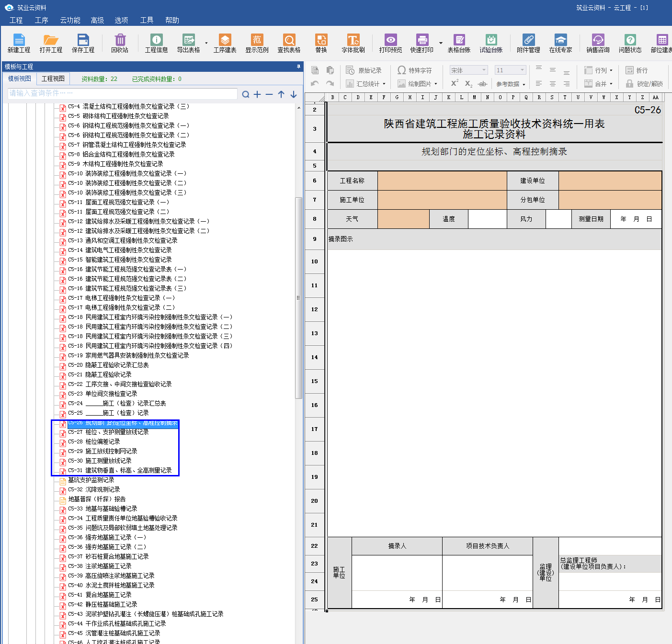Open the 回收站 recycle bin
672x644 pixels.
tap(120, 43)
